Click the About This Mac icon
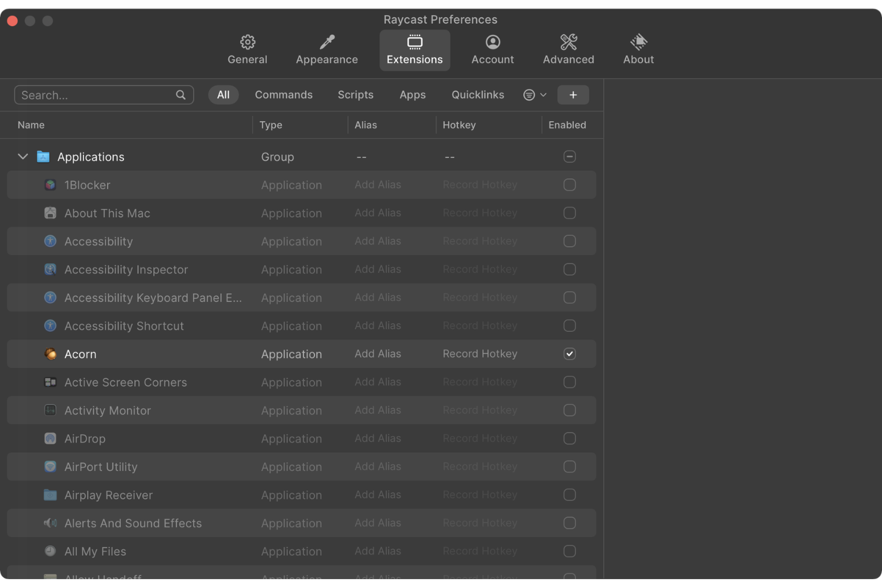Screen dimensions: 882x588 click(x=50, y=213)
